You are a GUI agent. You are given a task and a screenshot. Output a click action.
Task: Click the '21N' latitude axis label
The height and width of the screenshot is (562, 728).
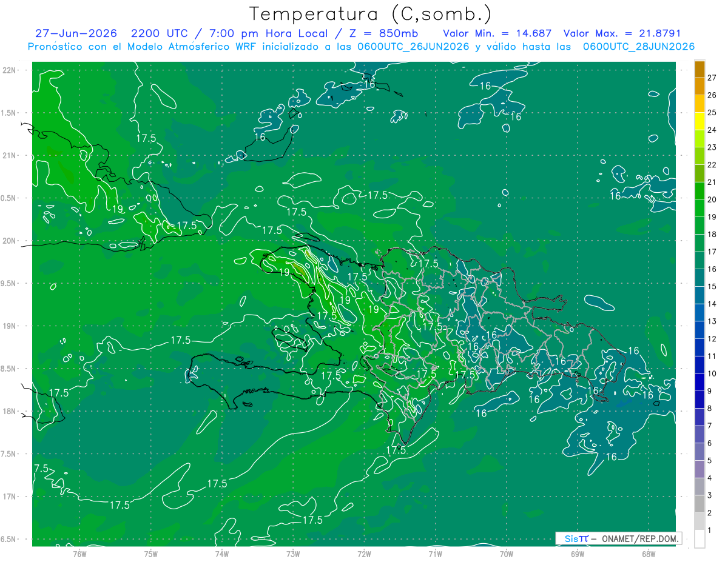(10, 156)
